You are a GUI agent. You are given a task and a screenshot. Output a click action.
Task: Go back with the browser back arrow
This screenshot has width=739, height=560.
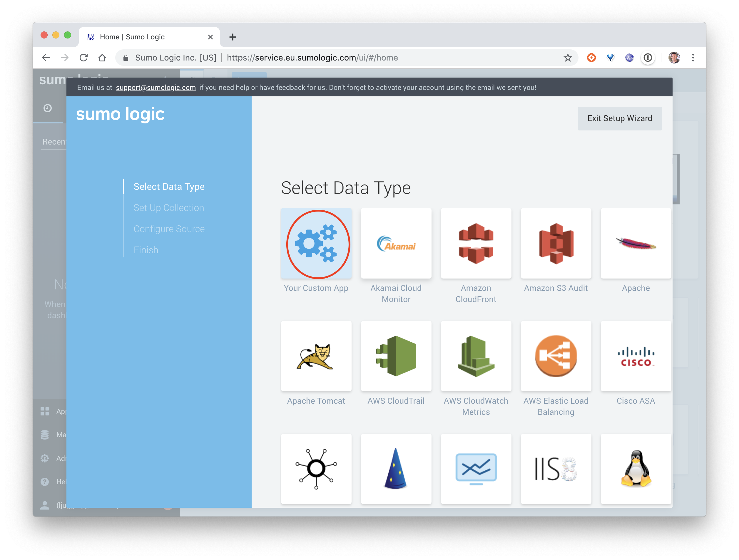tap(46, 58)
